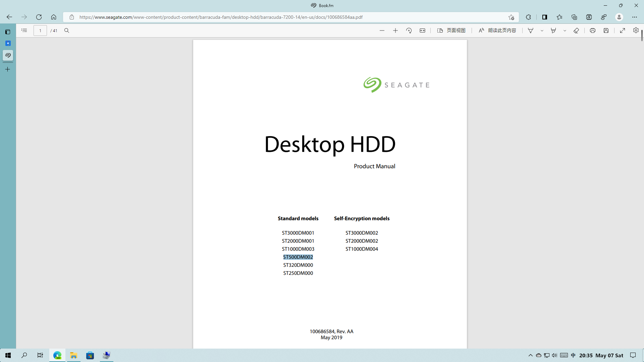Click the PDF search magnifier
The height and width of the screenshot is (362, 644).
pos(67,31)
